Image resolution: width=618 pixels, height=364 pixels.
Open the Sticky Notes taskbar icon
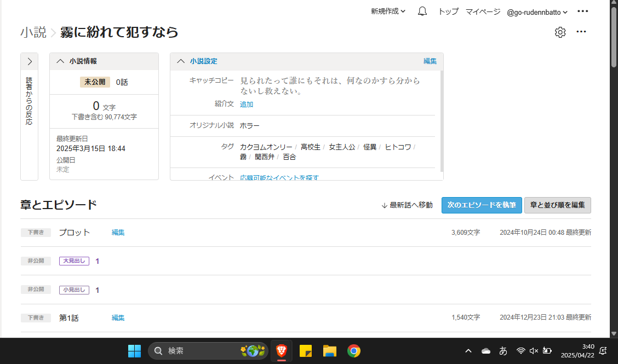306,351
